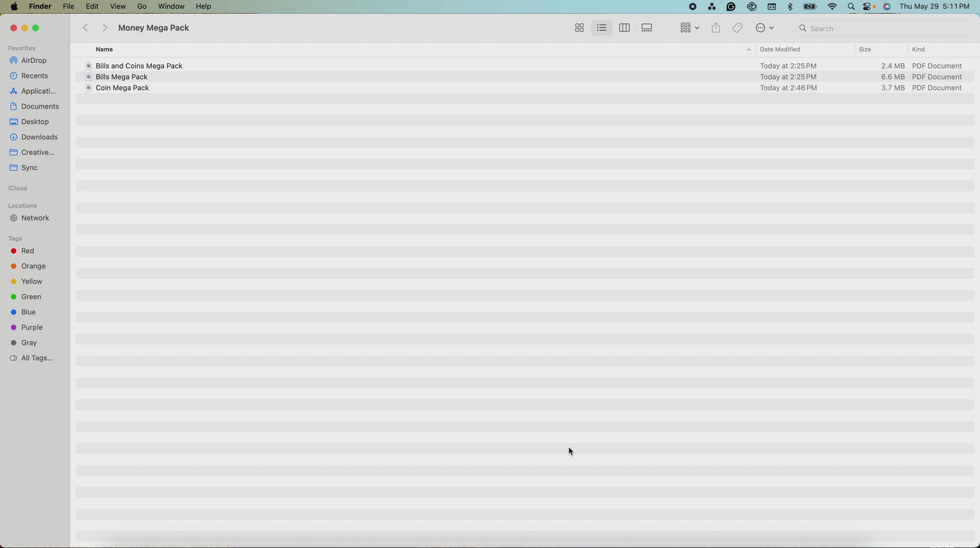The image size is (980, 548).
Task: Click the Share toolbar icon
Action: (715, 28)
